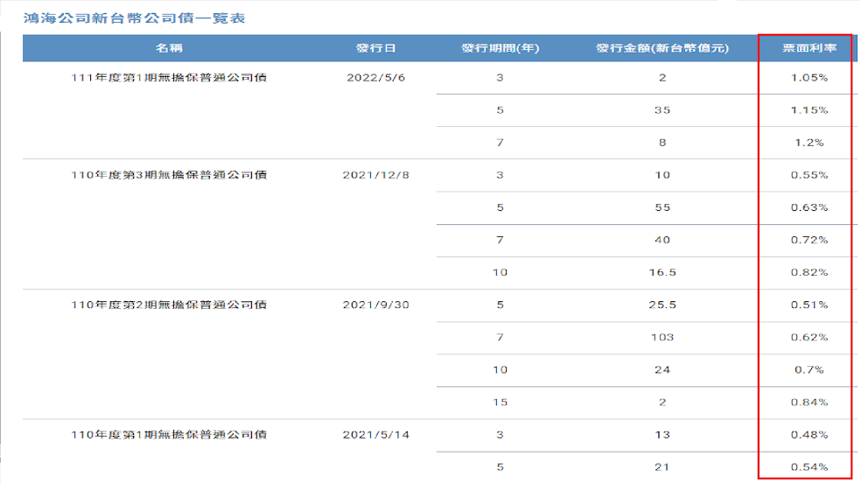Select issue amount 2 in the 0.84% row
This screenshot has width=868, height=484.
662,402
